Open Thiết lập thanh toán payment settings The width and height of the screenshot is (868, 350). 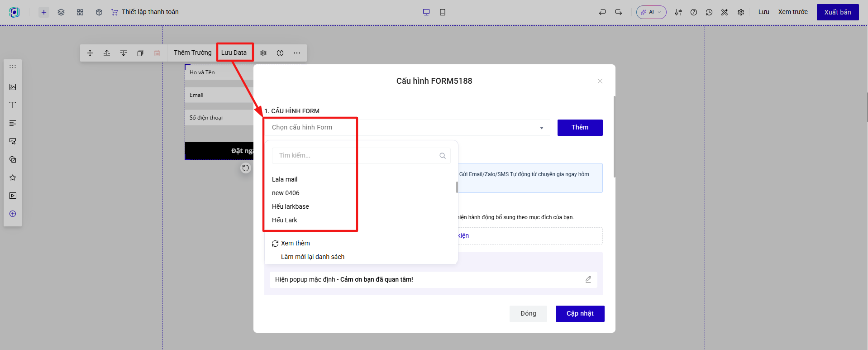145,12
